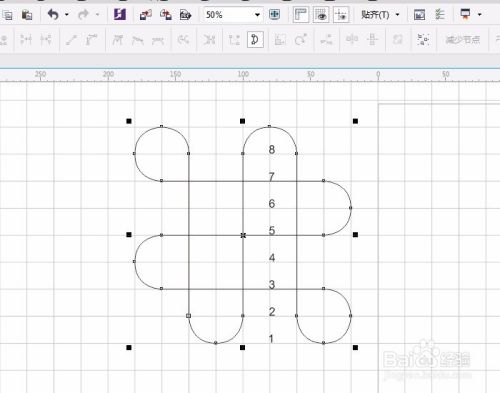
Task: Click the Paste clipboard icon
Action: click(27, 15)
